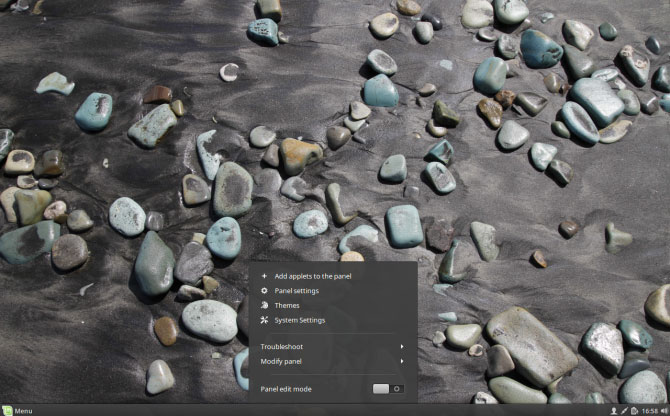The image size is (670, 416).
Task: Choose "Panel settings" from the context menu
Action: [297, 291]
